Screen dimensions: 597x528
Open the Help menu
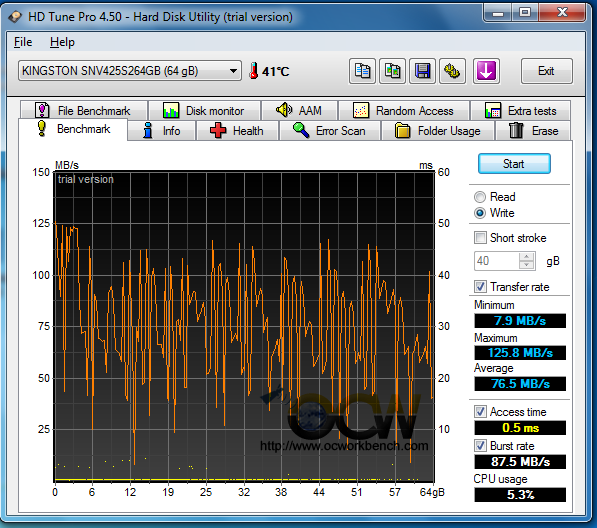click(62, 42)
